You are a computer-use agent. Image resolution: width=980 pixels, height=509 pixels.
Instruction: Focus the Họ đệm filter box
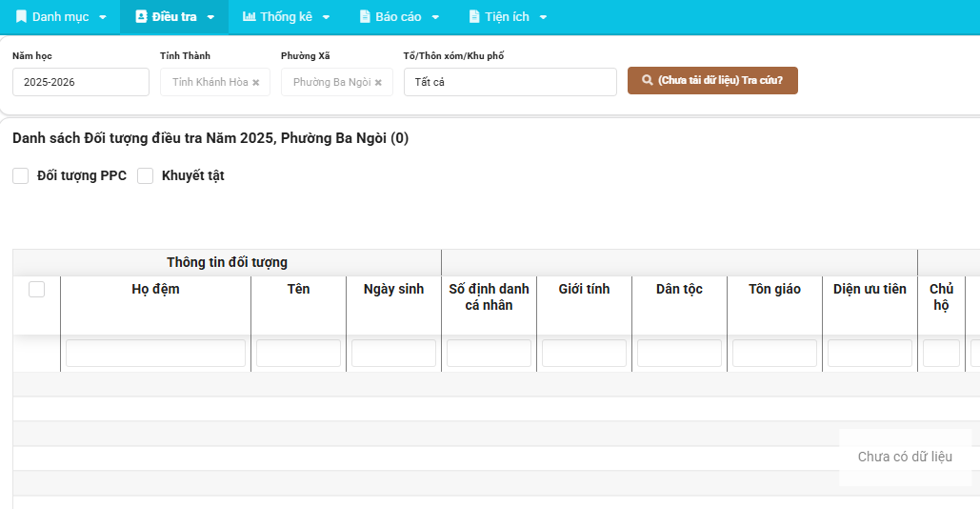point(155,354)
